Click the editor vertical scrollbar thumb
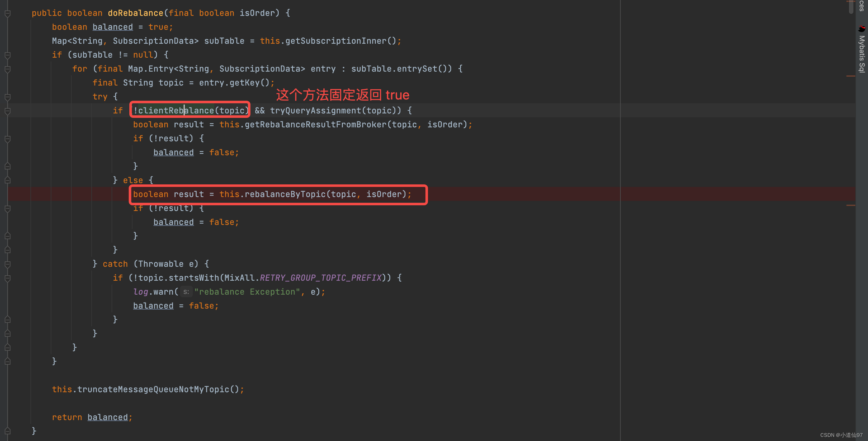 click(x=851, y=7)
